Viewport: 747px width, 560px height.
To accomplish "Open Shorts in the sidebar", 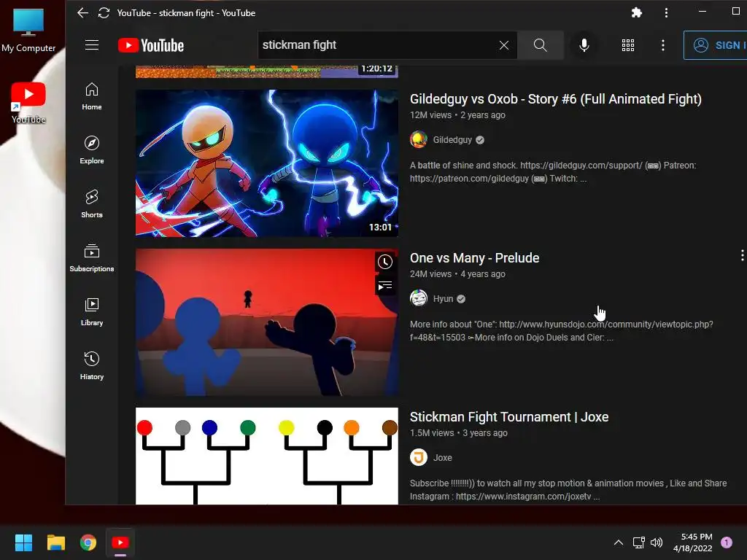I will [x=91, y=204].
